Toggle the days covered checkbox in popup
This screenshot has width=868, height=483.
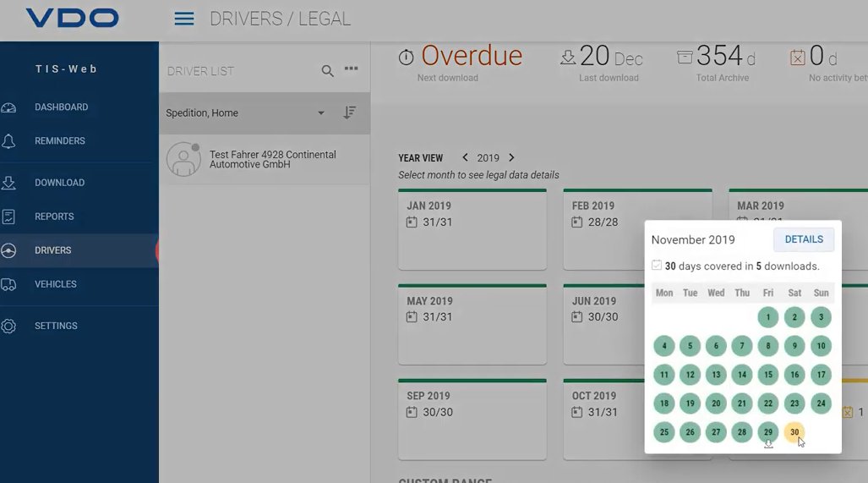pyautogui.click(x=657, y=266)
